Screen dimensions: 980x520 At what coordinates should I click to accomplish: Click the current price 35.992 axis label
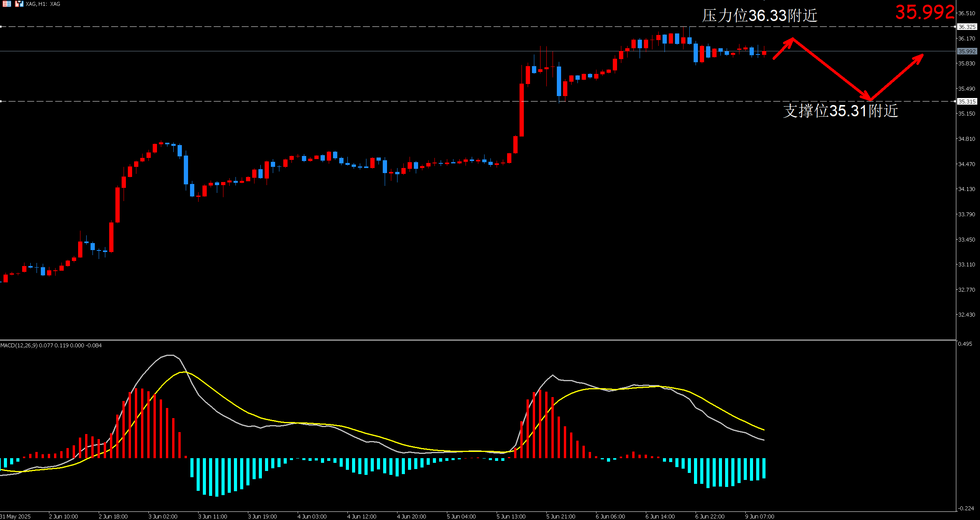pyautogui.click(x=966, y=51)
